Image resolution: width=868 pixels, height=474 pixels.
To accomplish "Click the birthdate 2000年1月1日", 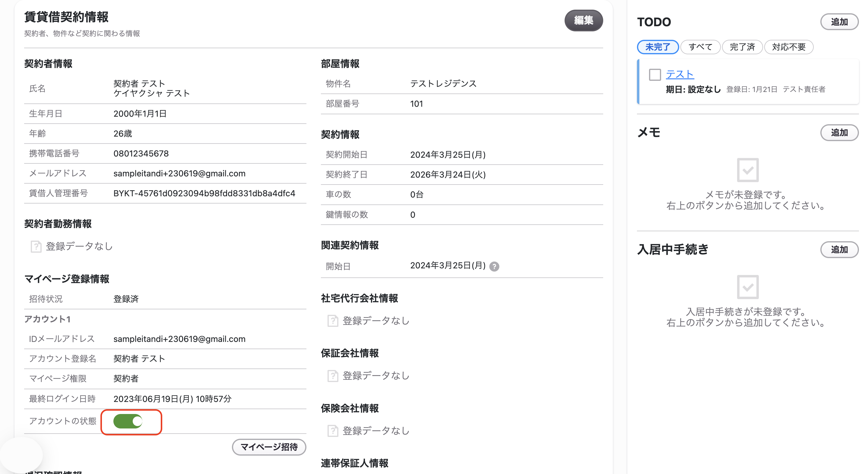I will pyautogui.click(x=140, y=114).
